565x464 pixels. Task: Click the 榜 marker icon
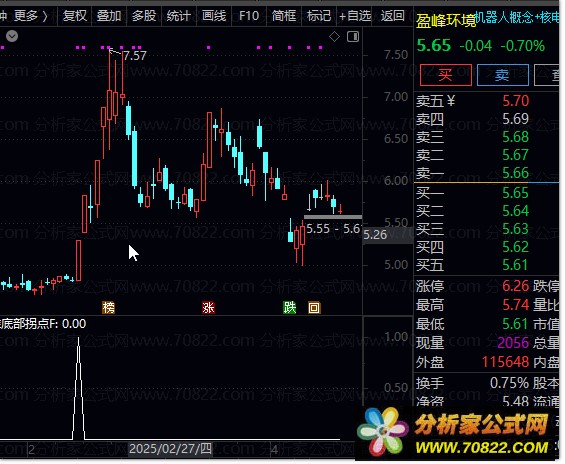point(108,308)
